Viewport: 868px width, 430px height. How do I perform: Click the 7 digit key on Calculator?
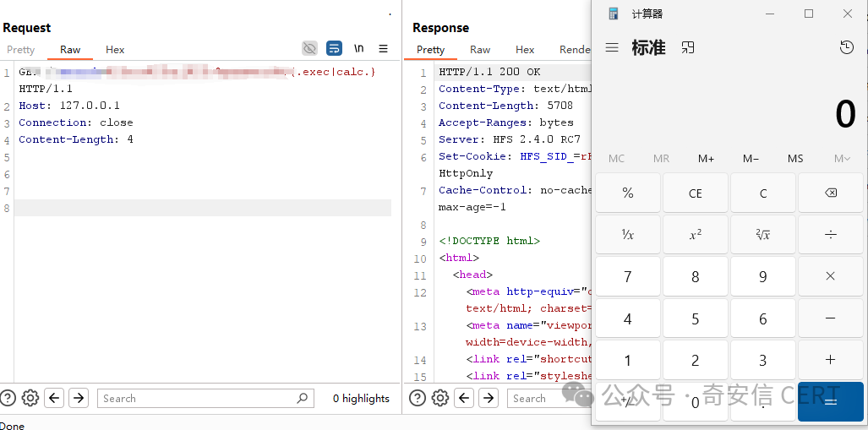tap(628, 276)
